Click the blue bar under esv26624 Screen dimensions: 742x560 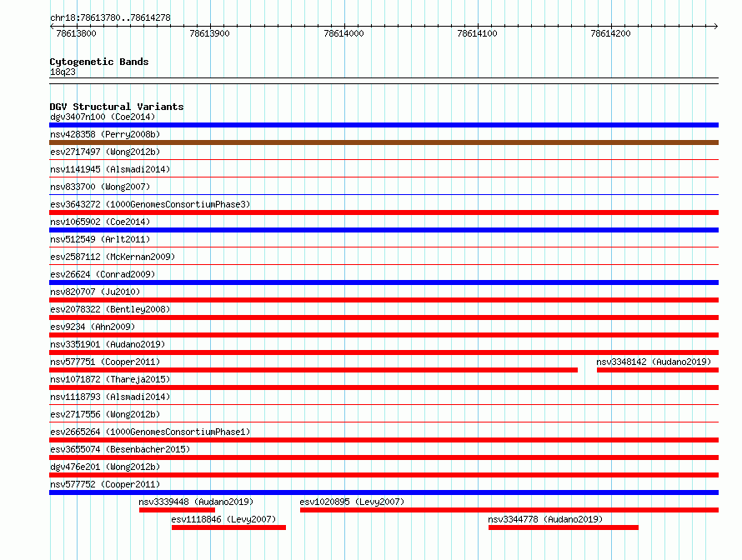384,282
